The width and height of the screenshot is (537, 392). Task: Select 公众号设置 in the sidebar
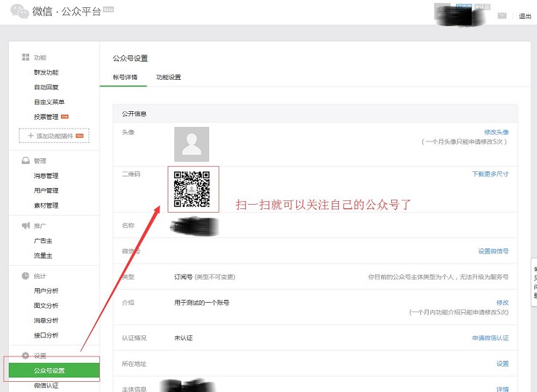click(x=54, y=370)
